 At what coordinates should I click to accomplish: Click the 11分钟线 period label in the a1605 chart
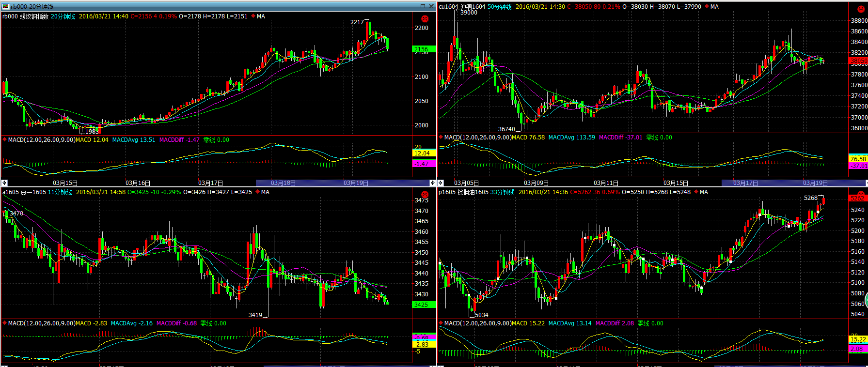(60, 192)
